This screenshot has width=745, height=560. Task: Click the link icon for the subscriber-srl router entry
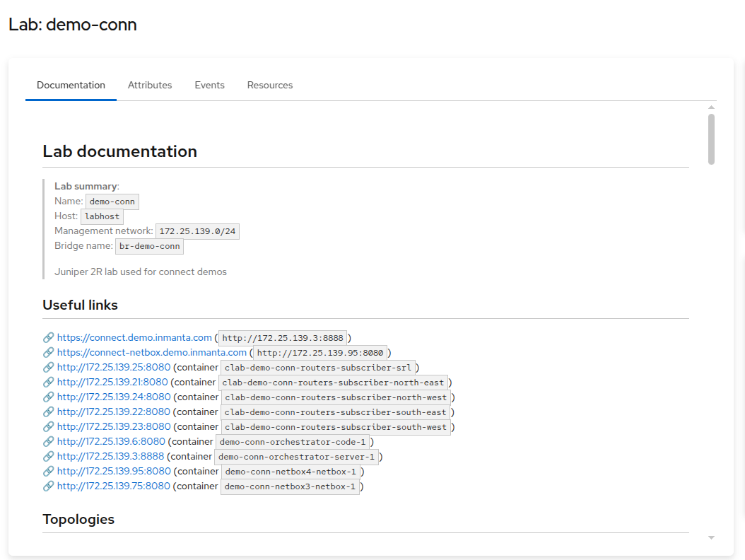pos(48,367)
